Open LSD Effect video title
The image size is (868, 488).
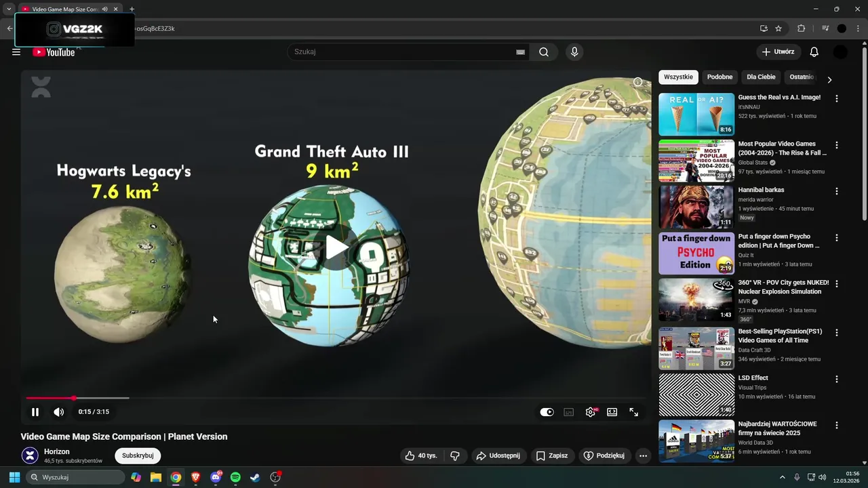coord(753,378)
